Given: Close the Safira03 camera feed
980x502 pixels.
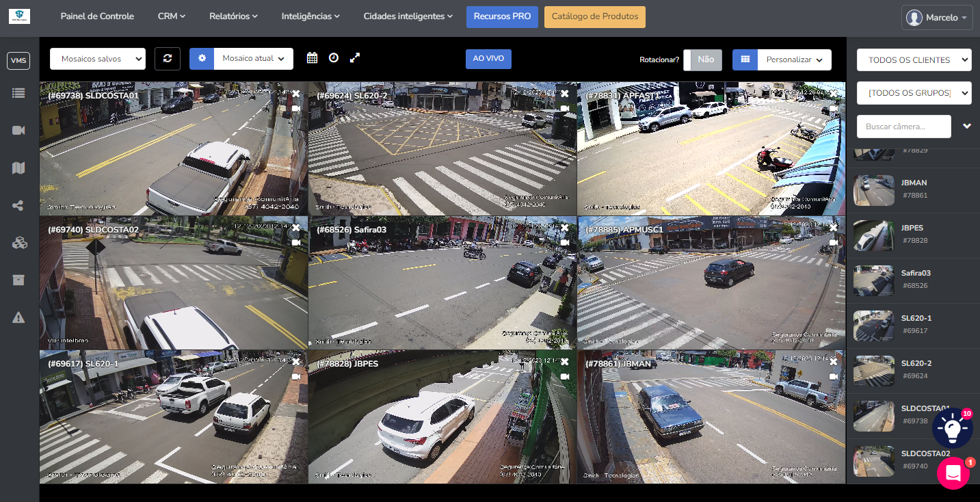Looking at the screenshot, I should pos(565,228).
